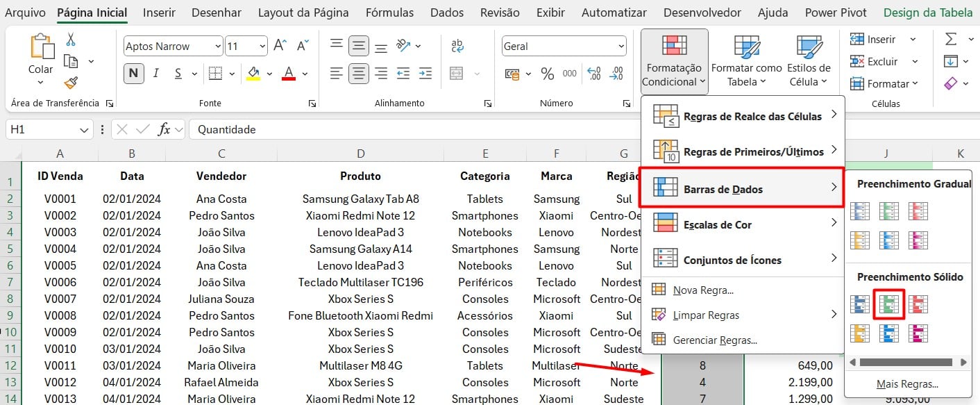Open Regras de Primeiros/Últimos submenu
This screenshot has width=980, height=405.
(x=742, y=151)
